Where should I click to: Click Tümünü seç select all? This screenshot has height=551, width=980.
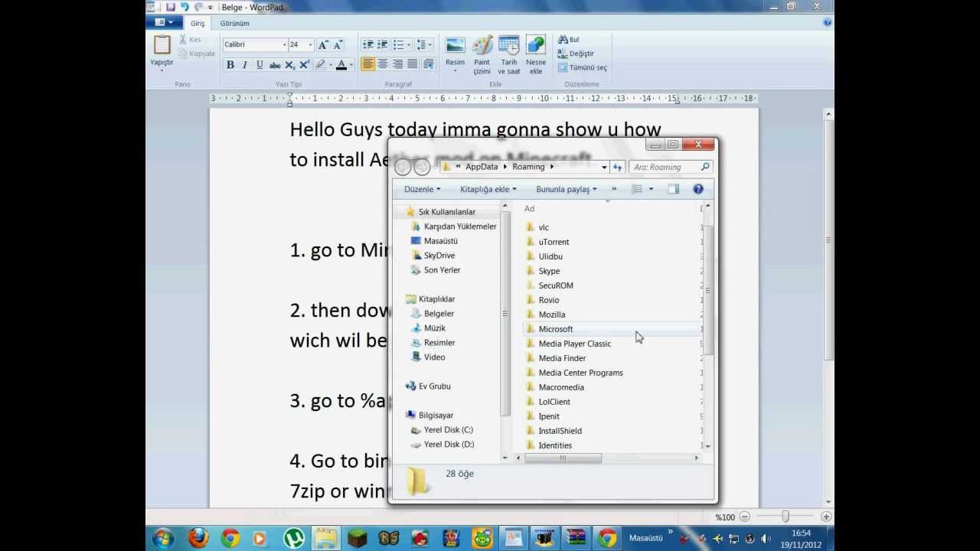click(x=583, y=67)
